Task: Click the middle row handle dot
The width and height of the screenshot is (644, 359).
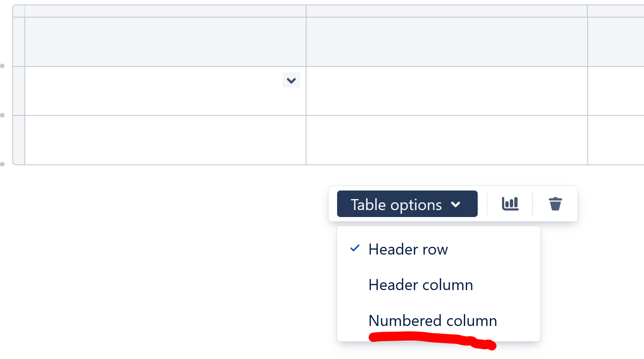Action: 3,115
